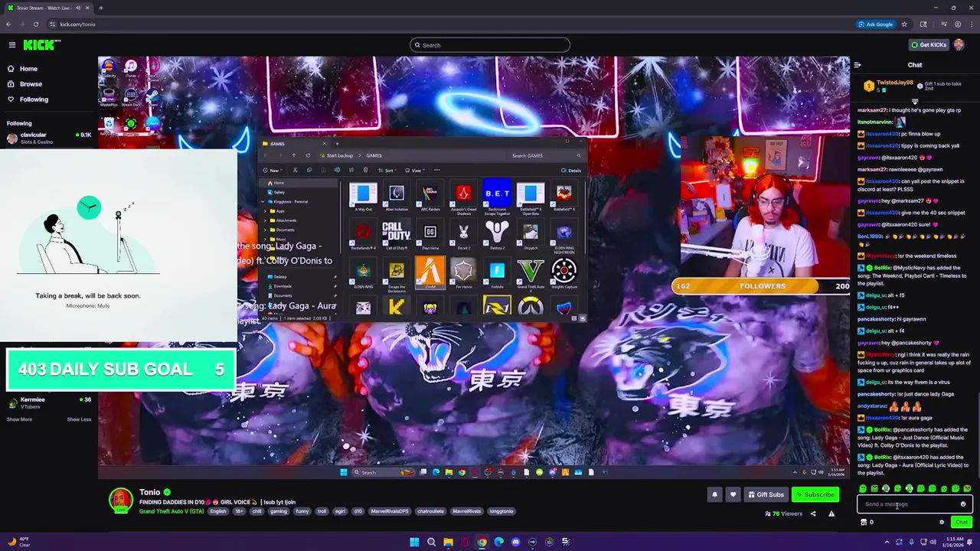Screen dimensions: 980x551
Task: Click the Tonio Stream browser tab
Action: (47, 8)
